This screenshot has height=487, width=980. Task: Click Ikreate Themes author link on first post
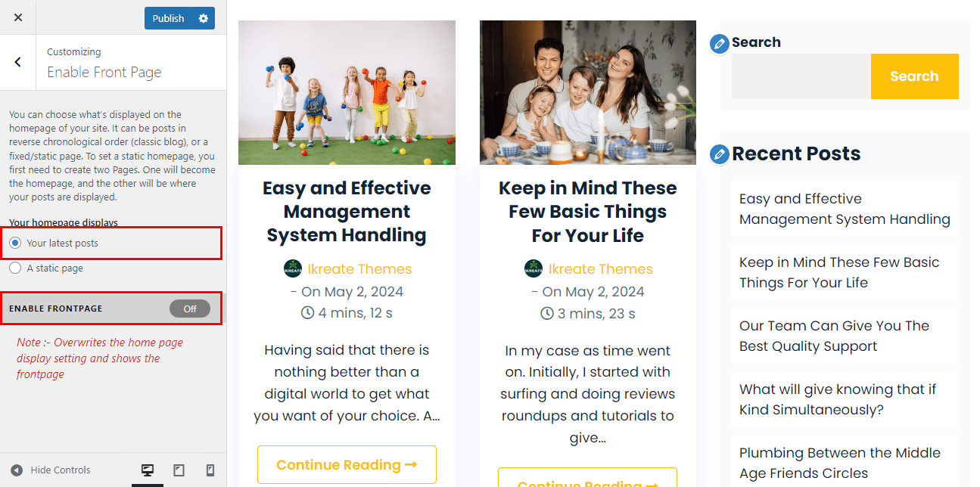pos(359,269)
